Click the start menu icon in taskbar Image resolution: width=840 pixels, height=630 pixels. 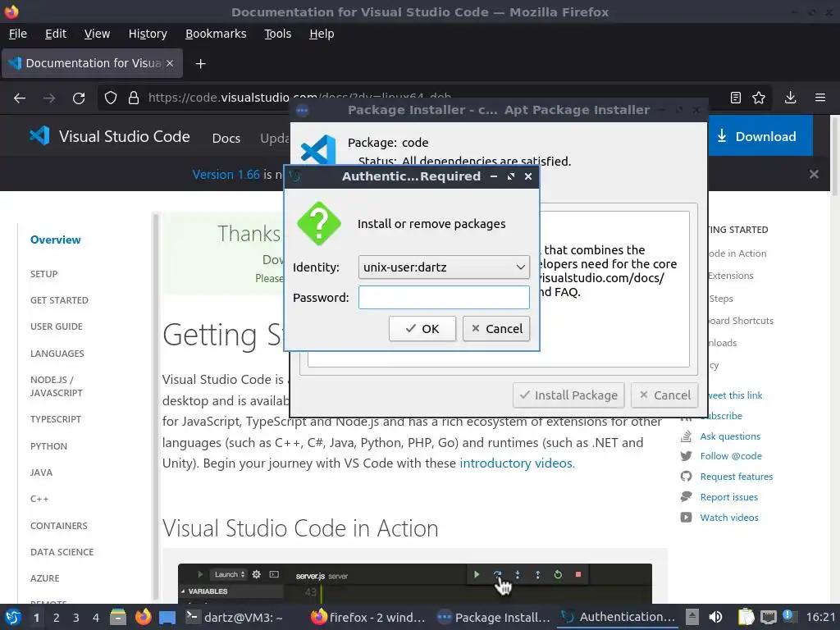[x=12, y=617]
